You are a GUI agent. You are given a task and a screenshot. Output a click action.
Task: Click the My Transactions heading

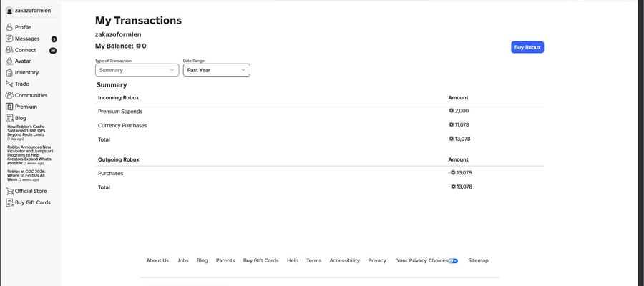click(138, 21)
